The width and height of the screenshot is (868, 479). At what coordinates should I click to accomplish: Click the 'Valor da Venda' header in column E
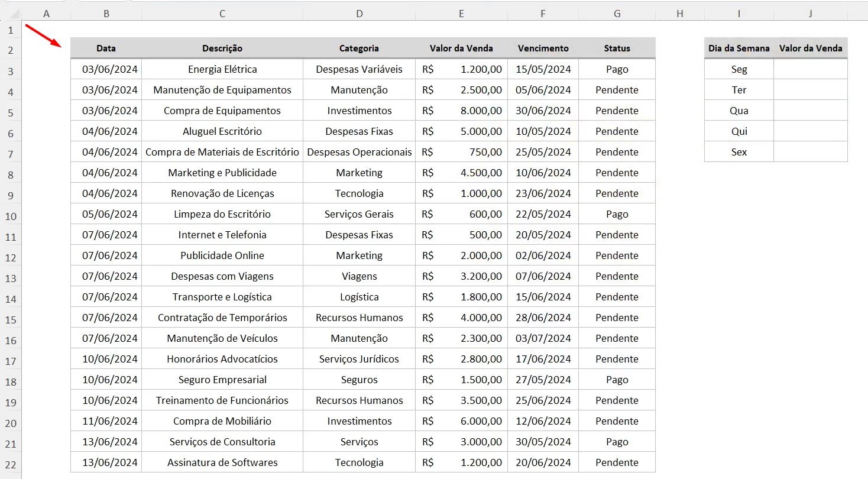pyautogui.click(x=461, y=48)
